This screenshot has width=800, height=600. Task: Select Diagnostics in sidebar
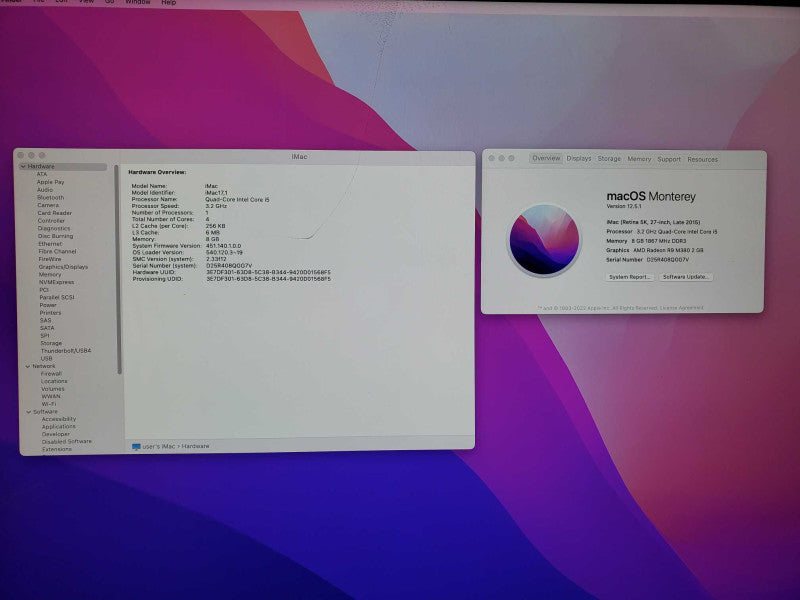[x=54, y=229]
